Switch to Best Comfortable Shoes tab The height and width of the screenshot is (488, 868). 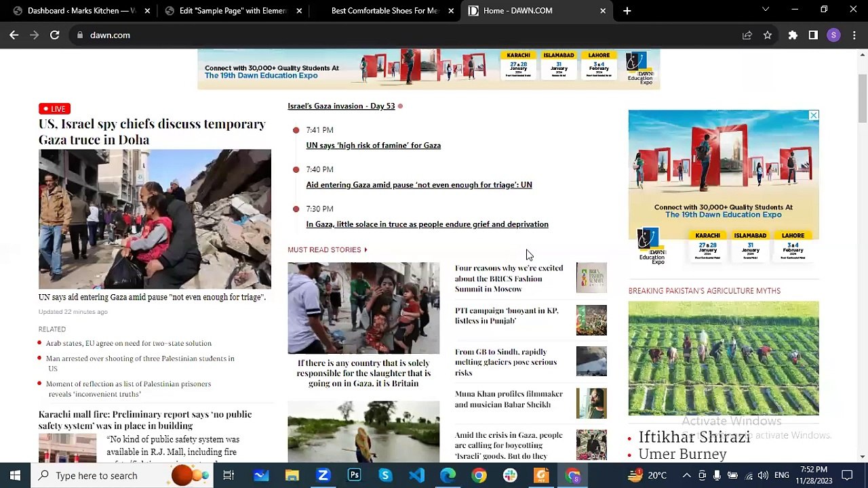click(x=384, y=11)
